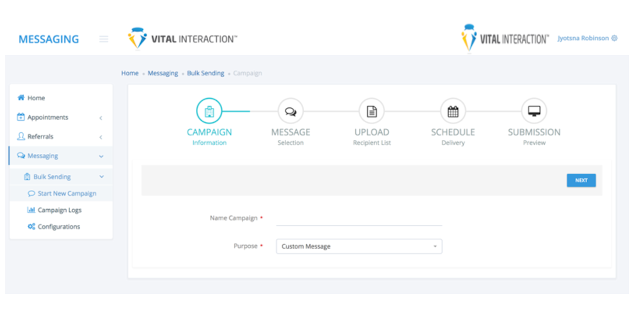Expand the Referrals submenu chevron
This screenshot has height=310, width=644.
click(x=101, y=137)
